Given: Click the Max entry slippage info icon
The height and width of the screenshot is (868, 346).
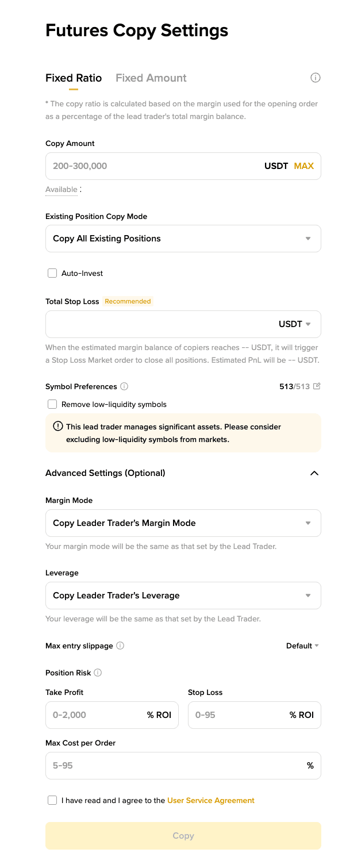Looking at the screenshot, I should pyautogui.click(x=120, y=646).
